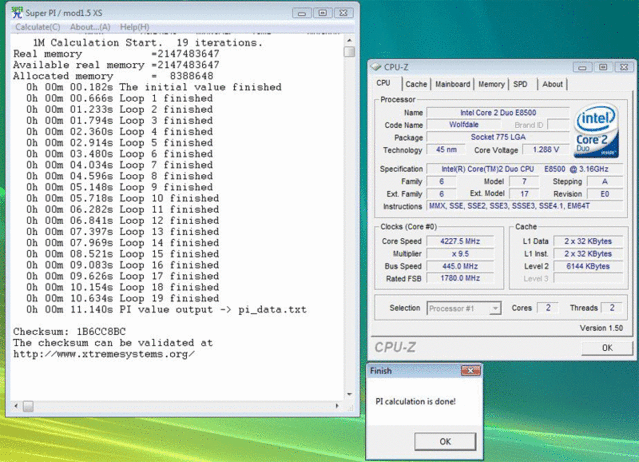Screen dimensions: 639x462
Task: Select the CPU tab in CPU-Z
Action: click(x=383, y=83)
